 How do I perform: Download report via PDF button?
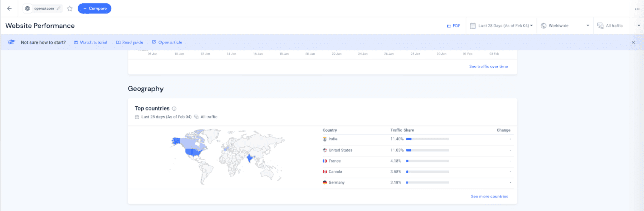453,26
